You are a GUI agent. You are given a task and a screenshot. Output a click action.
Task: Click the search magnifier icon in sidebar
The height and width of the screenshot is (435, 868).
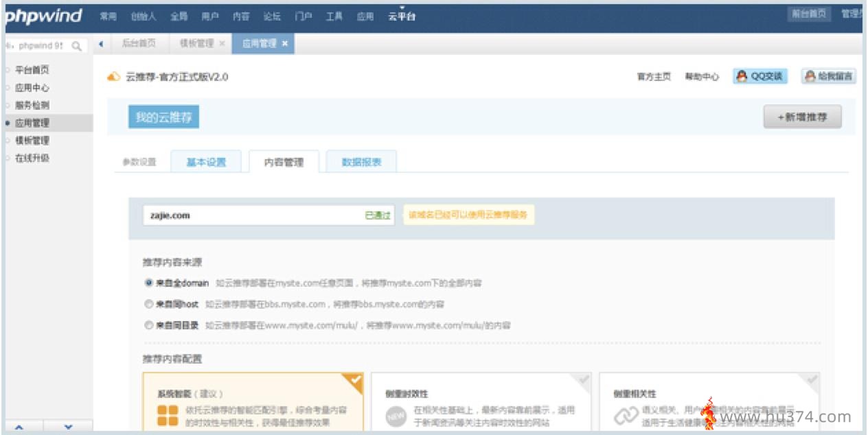(76, 46)
